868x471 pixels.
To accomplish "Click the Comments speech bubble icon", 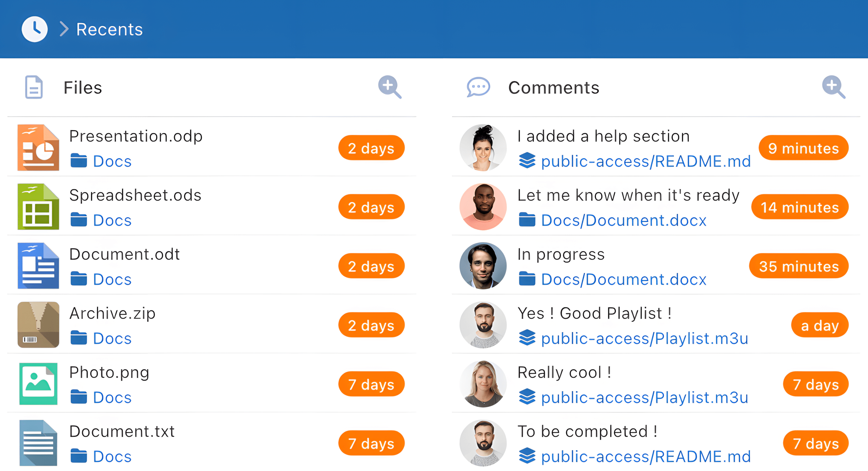I will point(478,87).
